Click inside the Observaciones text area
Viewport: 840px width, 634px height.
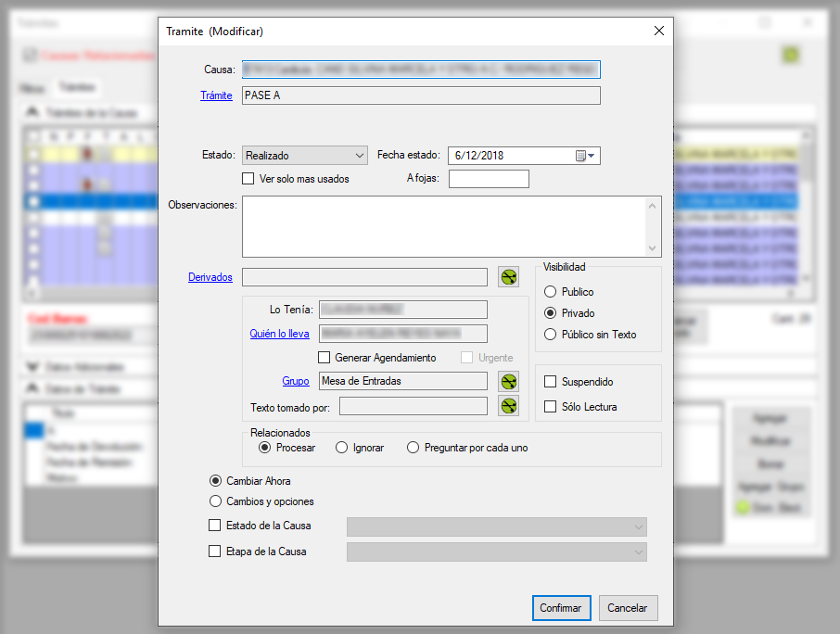click(x=445, y=226)
